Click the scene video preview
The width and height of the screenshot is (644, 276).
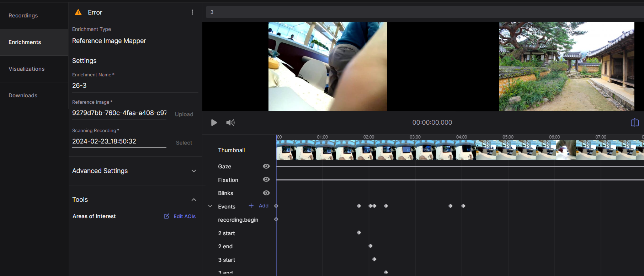click(328, 66)
